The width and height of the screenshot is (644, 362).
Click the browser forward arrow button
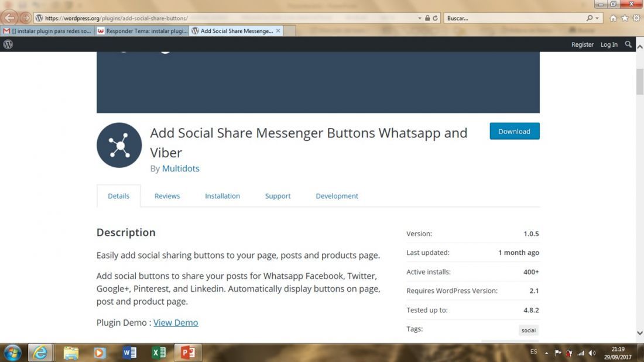point(25,18)
